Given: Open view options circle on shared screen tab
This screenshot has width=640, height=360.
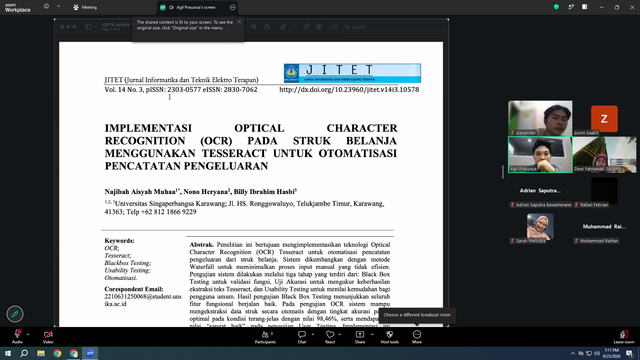Looking at the screenshot, I should tap(232, 7).
